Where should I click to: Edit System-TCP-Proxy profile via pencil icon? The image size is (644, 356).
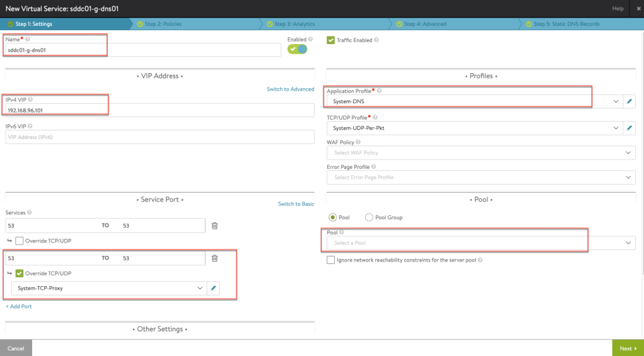(213, 288)
